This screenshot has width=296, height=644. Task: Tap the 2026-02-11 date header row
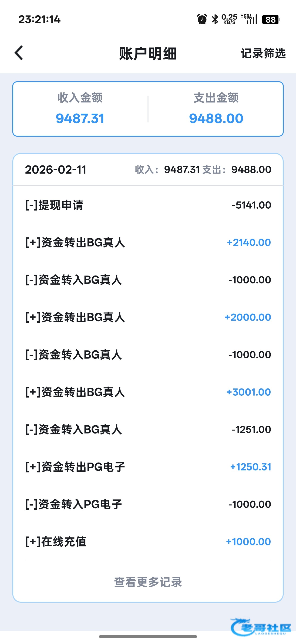pyautogui.click(x=148, y=170)
